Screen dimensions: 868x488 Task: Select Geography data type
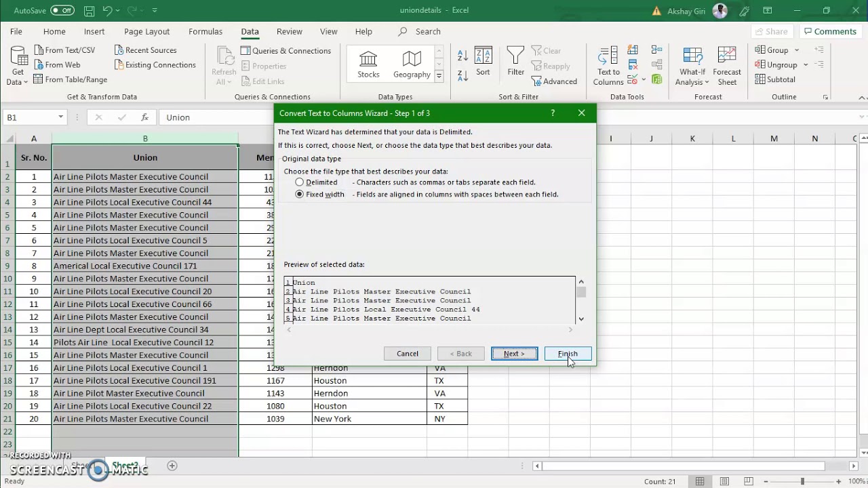tap(412, 64)
